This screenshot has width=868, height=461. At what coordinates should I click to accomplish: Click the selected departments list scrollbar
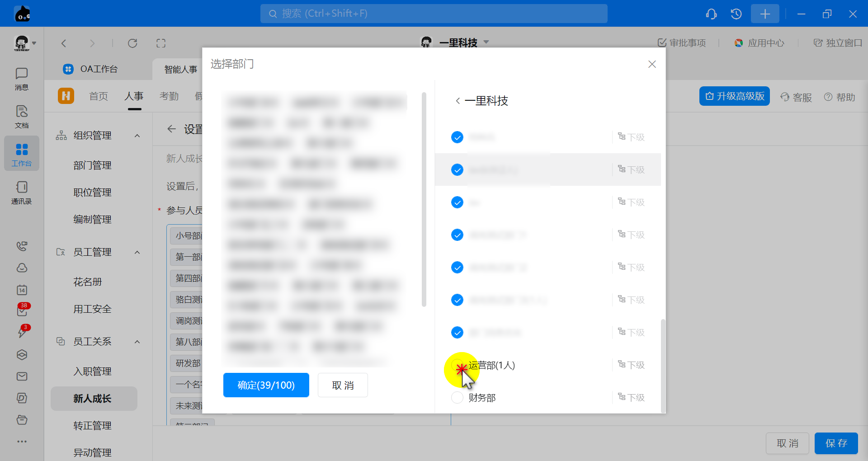pos(424,199)
